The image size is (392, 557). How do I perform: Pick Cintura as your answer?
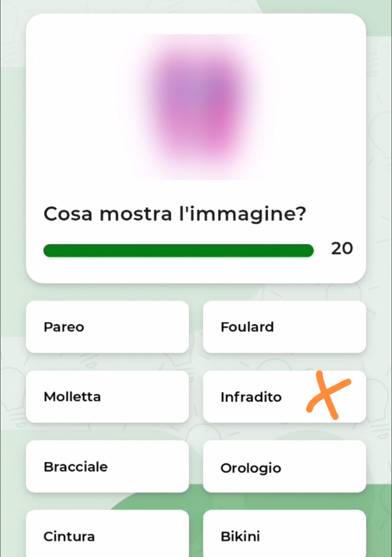coord(107,536)
